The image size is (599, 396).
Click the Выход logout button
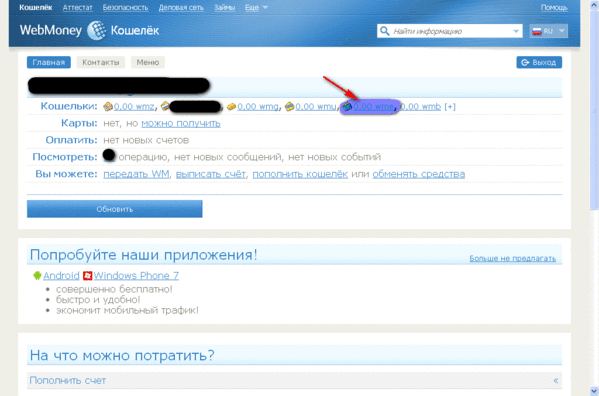click(x=539, y=62)
